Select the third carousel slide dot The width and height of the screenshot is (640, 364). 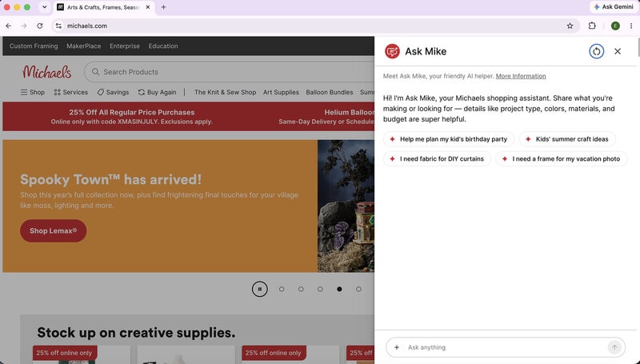coord(320,289)
